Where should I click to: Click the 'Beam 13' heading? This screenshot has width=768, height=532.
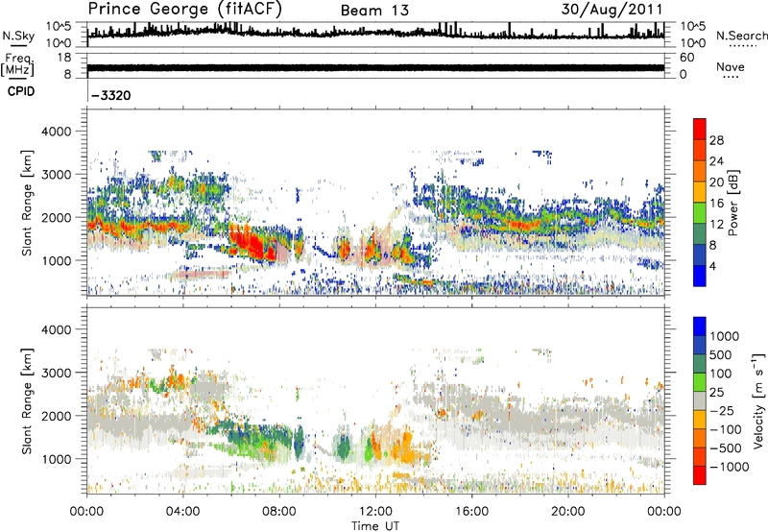(x=374, y=11)
